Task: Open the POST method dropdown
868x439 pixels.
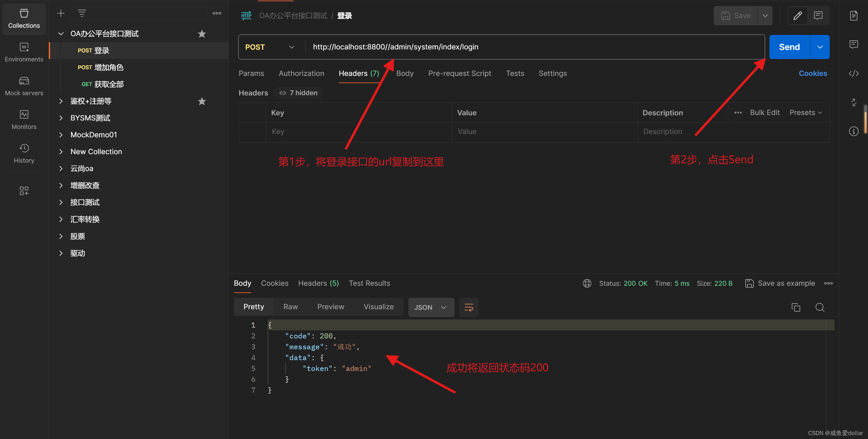Action: [x=270, y=47]
